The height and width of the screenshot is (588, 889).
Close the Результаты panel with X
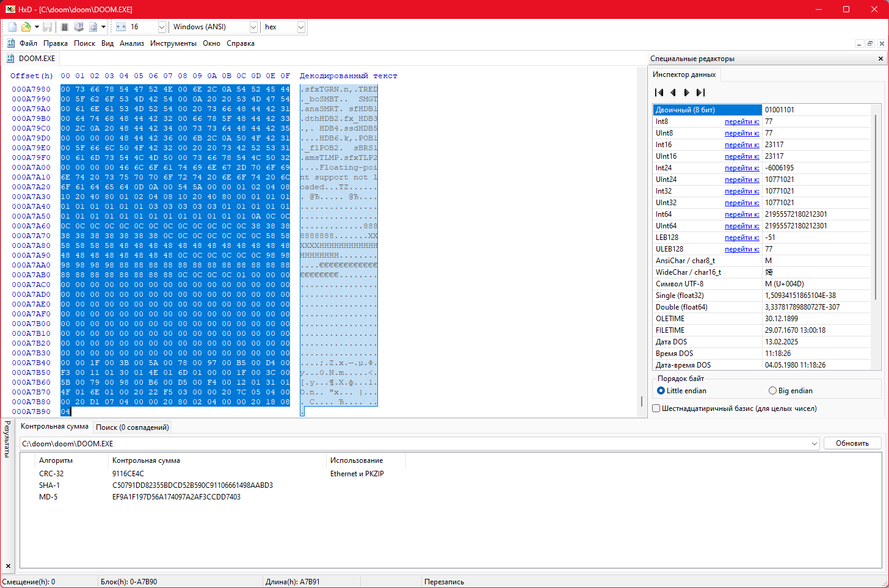pos(8,566)
